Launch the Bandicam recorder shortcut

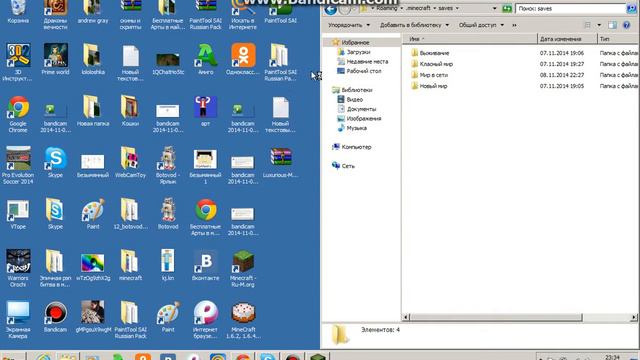tap(56, 317)
